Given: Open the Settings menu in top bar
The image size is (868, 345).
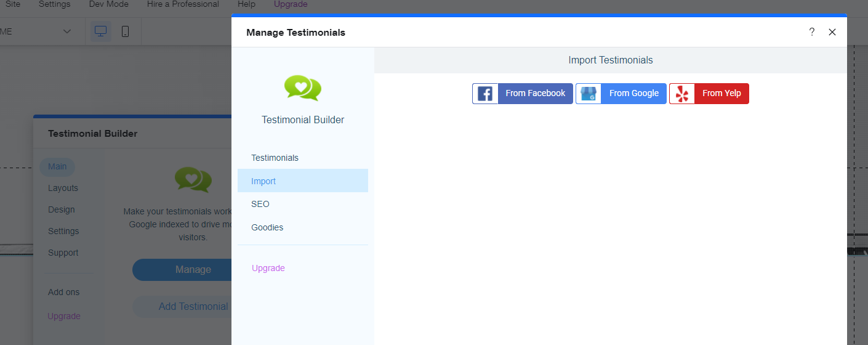Looking at the screenshot, I should click(54, 4).
